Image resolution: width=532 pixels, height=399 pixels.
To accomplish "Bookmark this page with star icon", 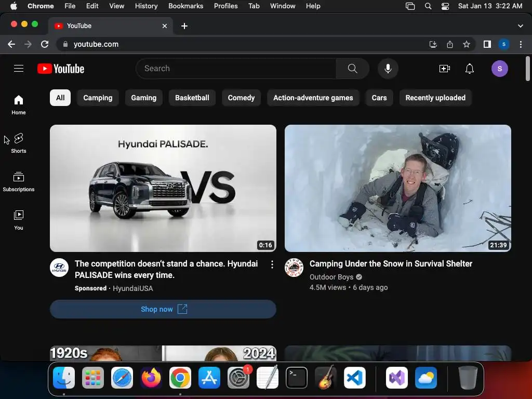I will pos(467,44).
